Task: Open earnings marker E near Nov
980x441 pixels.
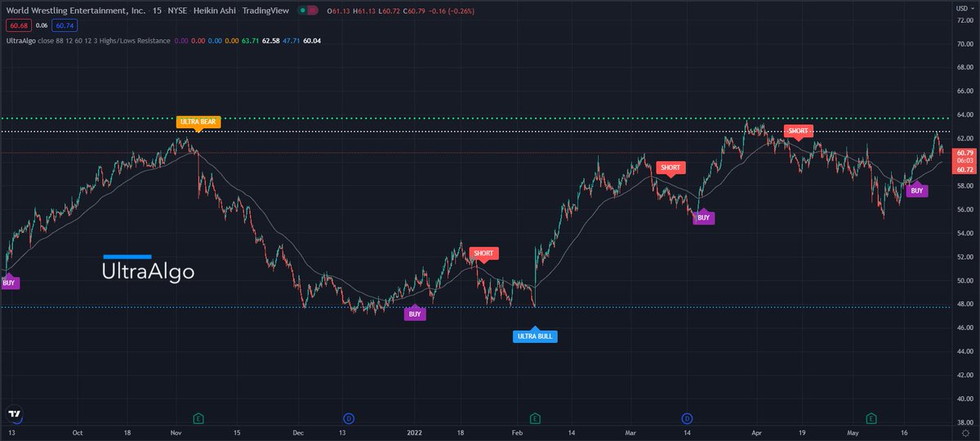Action: [198, 419]
